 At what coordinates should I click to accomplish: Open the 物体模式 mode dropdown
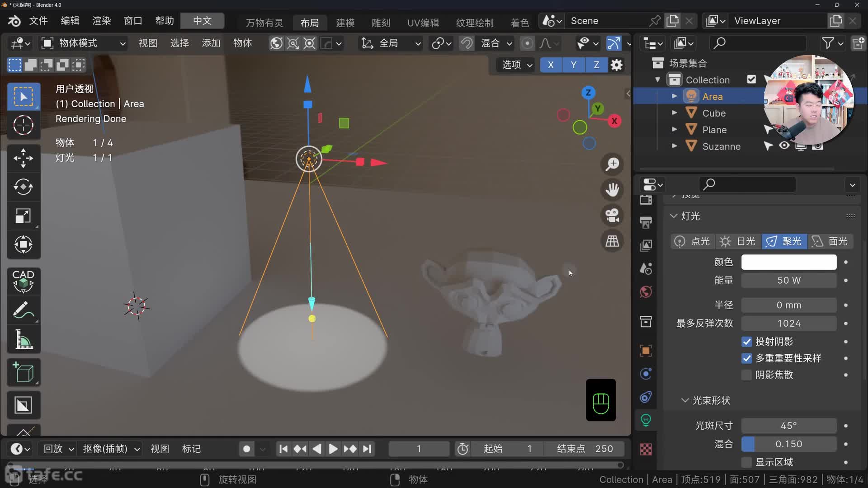(83, 43)
